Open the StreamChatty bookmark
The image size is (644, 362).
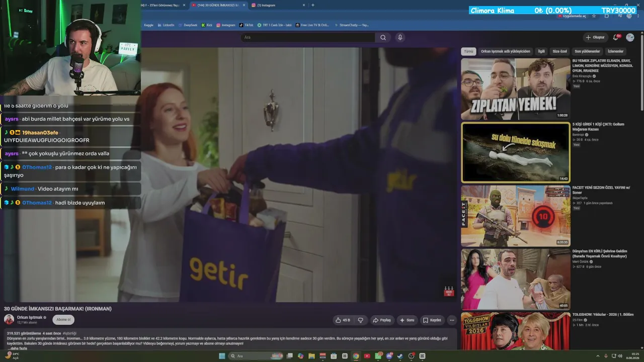(x=352, y=25)
